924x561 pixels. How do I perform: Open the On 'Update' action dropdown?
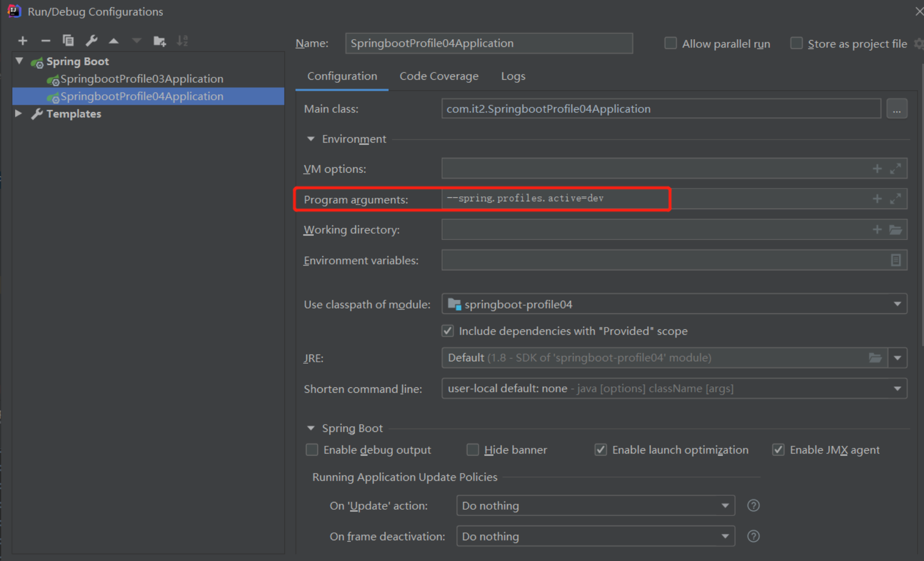(x=725, y=506)
